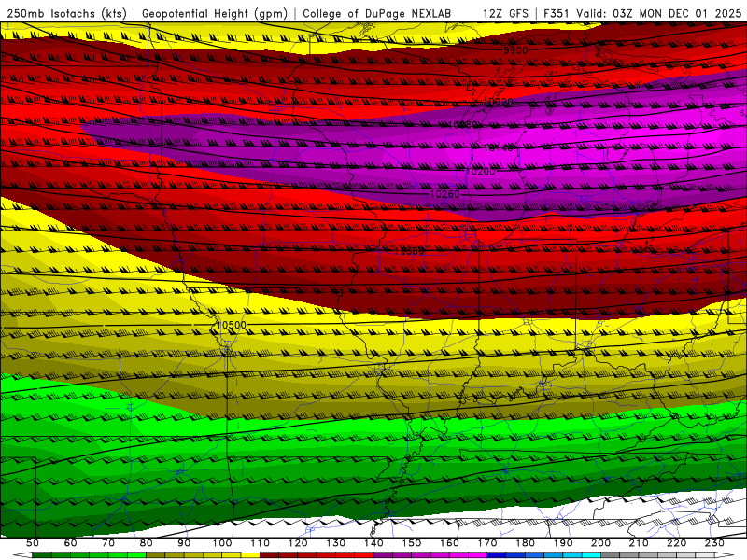Click the '250mb Isotachs (kts)' title text
This screenshot has height=560, width=747.
click(66, 14)
